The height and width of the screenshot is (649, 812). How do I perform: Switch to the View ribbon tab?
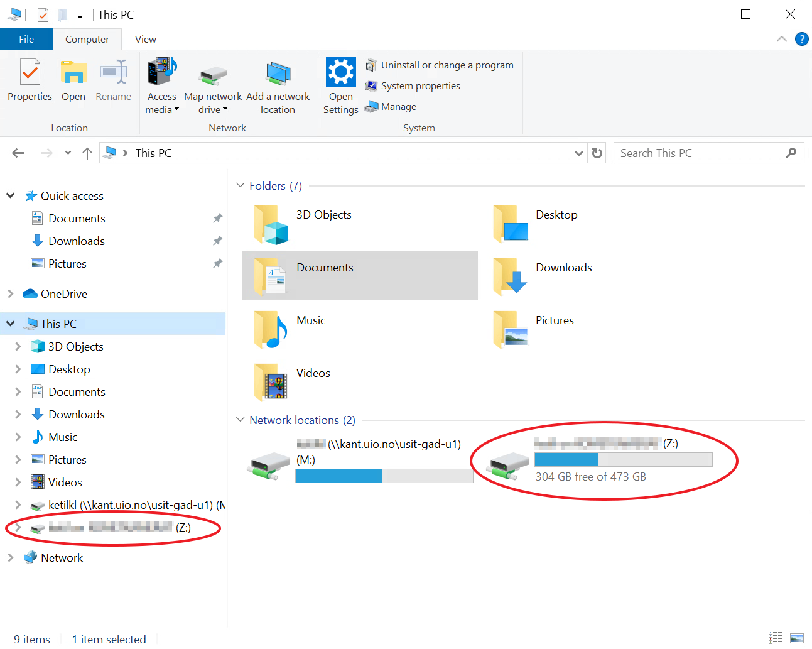(x=146, y=39)
